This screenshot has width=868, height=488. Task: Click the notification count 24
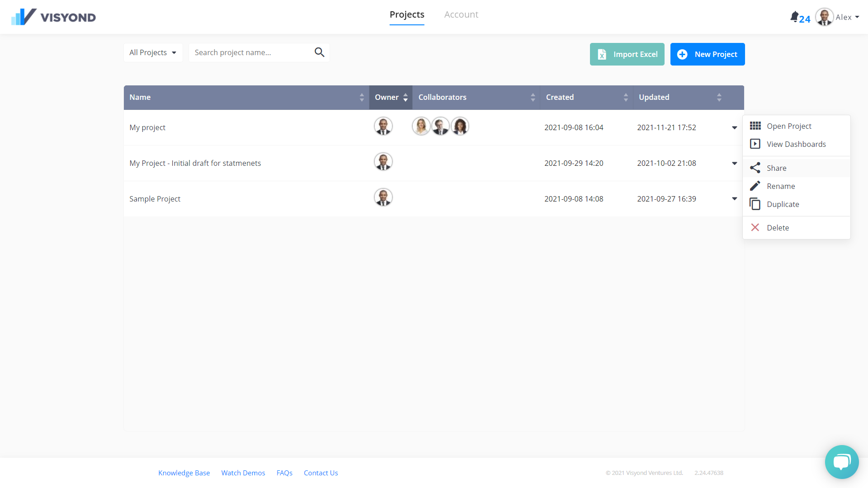(805, 19)
